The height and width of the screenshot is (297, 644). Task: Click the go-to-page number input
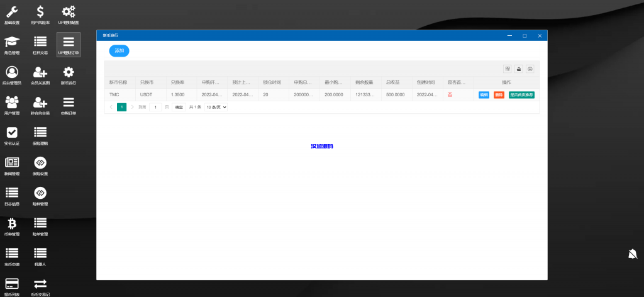pyautogui.click(x=155, y=107)
